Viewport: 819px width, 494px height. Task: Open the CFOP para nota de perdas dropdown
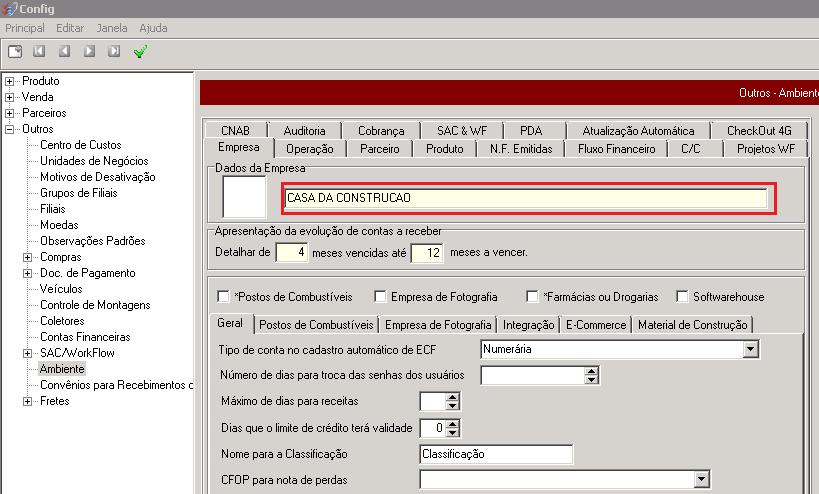pos(700,480)
